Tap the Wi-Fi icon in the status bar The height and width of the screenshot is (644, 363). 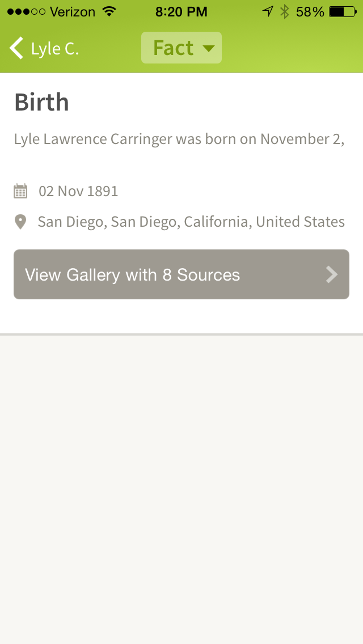click(x=111, y=10)
